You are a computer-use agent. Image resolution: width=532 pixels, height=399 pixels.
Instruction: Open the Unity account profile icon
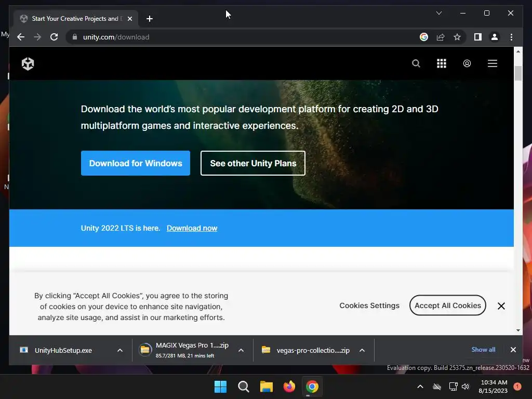pyautogui.click(x=467, y=63)
